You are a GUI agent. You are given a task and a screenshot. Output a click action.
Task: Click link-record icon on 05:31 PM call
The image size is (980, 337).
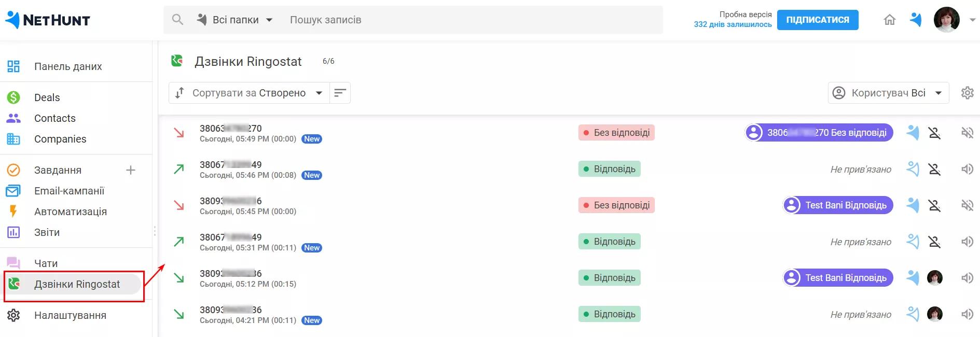(x=913, y=242)
